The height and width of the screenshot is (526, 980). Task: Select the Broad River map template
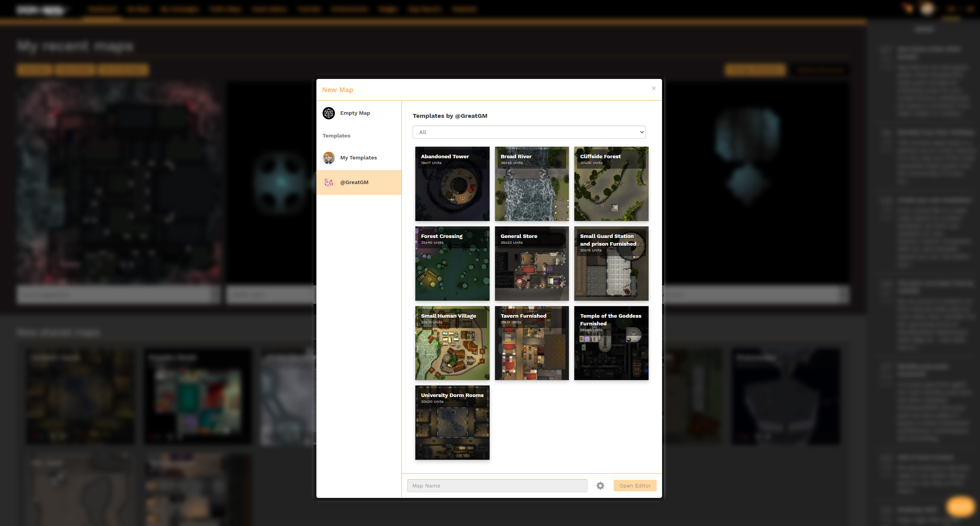tap(532, 184)
